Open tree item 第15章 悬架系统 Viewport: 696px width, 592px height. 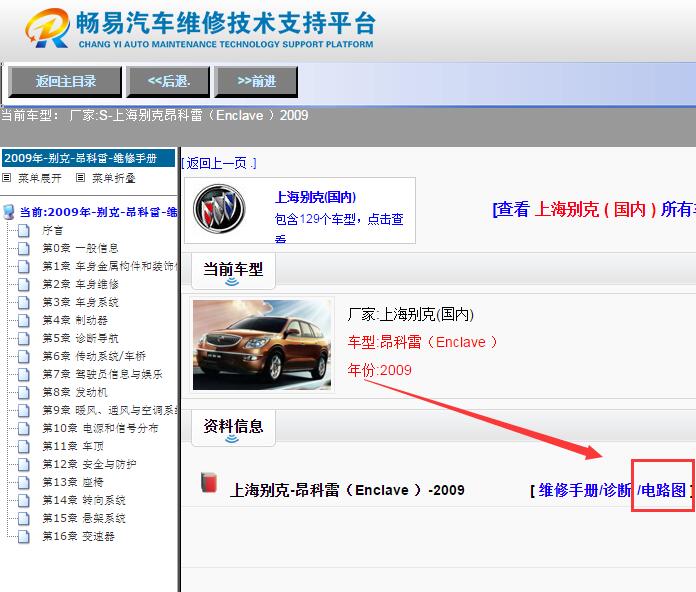click(x=84, y=518)
